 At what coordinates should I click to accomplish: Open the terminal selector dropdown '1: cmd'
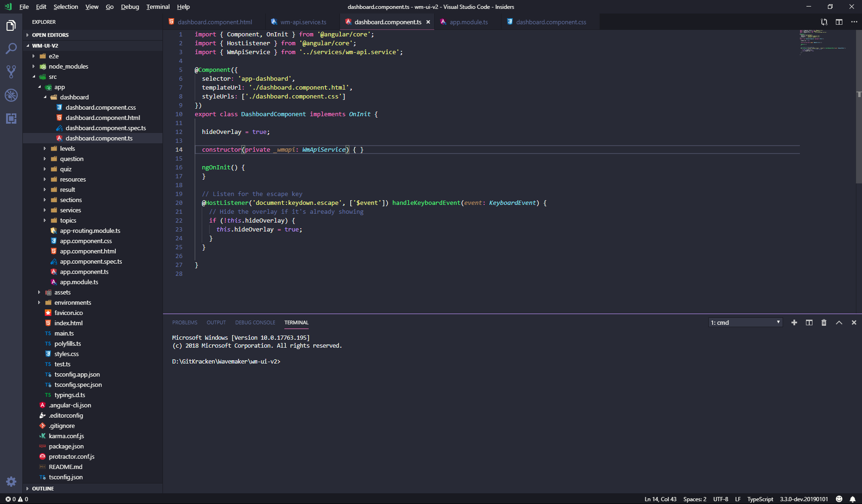click(x=745, y=322)
